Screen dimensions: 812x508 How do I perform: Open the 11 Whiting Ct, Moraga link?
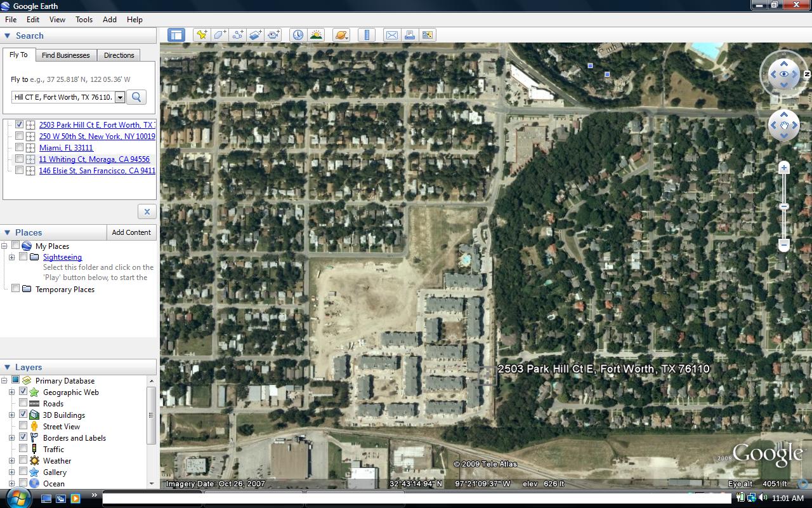[x=95, y=159]
